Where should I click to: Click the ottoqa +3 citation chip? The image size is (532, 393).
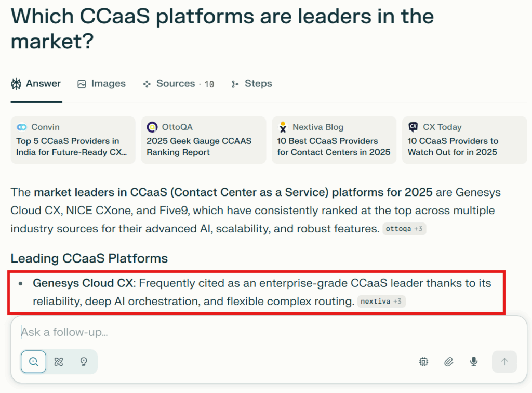click(x=404, y=229)
